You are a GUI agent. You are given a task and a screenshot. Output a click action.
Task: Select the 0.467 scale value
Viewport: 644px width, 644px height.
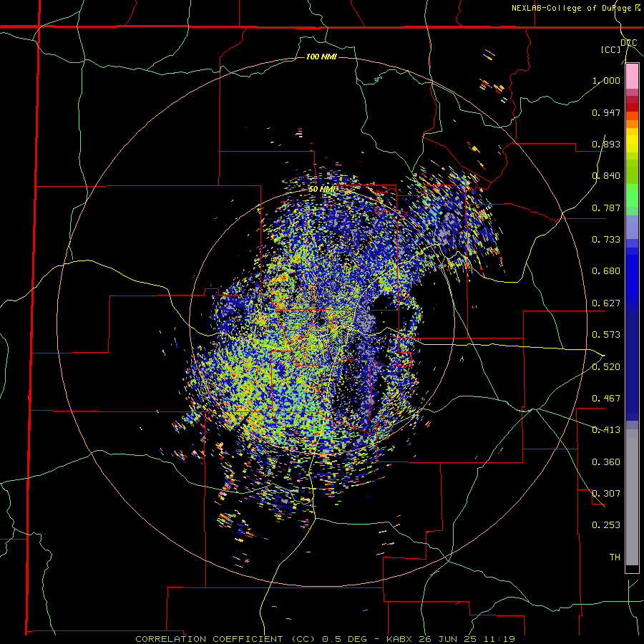point(606,399)
